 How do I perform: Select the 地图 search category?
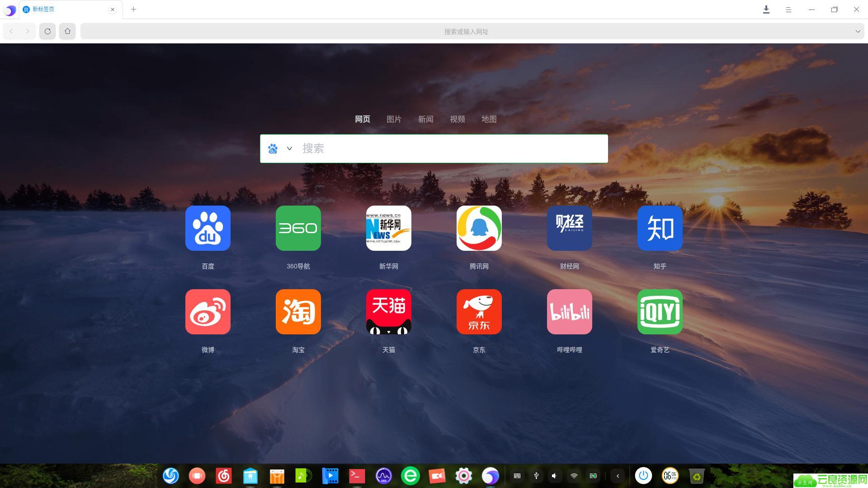coord(489,119)
